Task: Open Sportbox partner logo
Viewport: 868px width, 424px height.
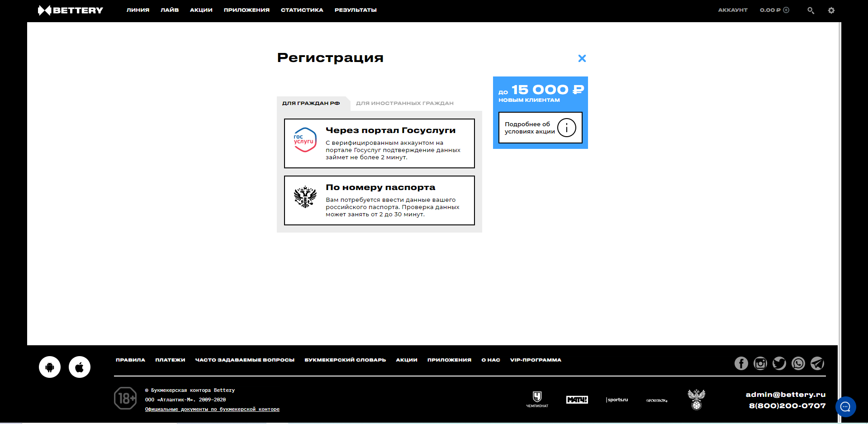Action: click(657, 400)
